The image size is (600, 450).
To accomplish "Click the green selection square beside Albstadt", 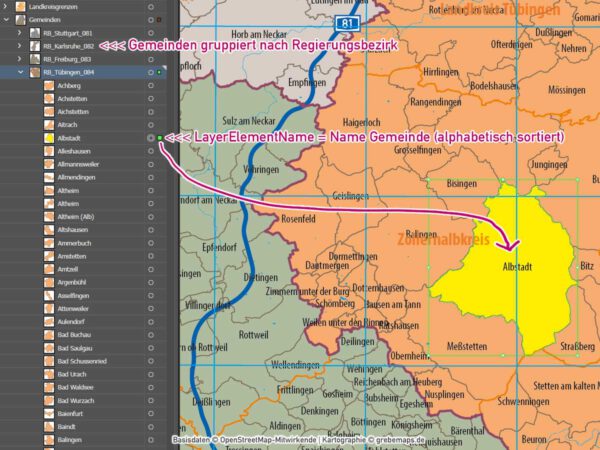I will click(160, 138).
